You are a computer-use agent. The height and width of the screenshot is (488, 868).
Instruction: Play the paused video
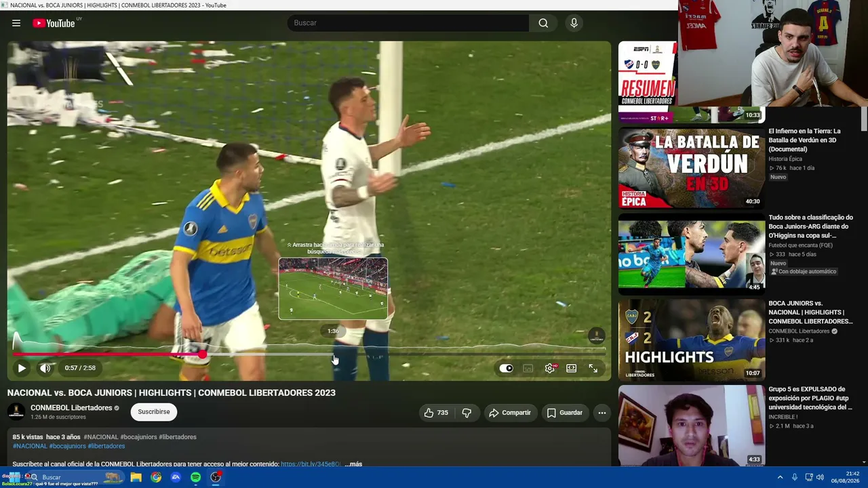22,368
